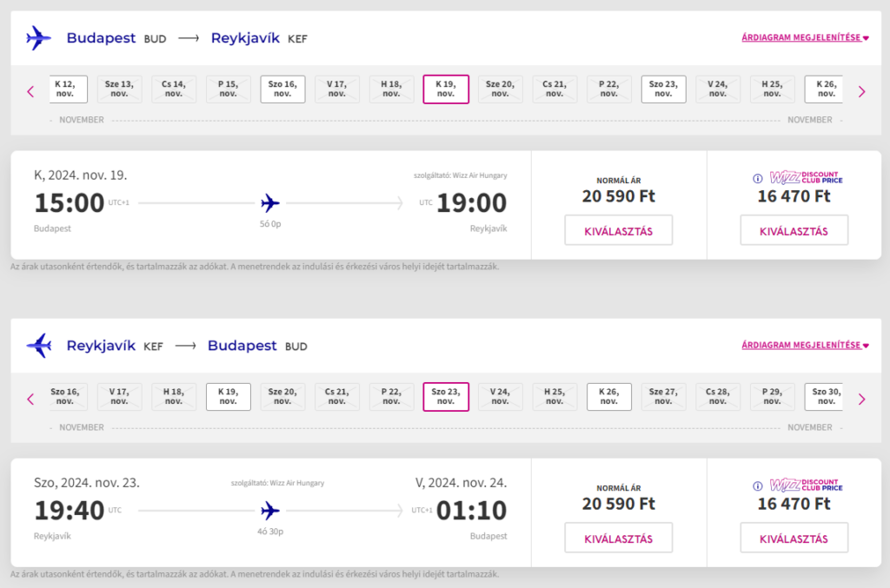The width and height of the screenshot is (890, 588).
Task: Select outbound date Szo 16, nov.
Action: coord(282,89)
